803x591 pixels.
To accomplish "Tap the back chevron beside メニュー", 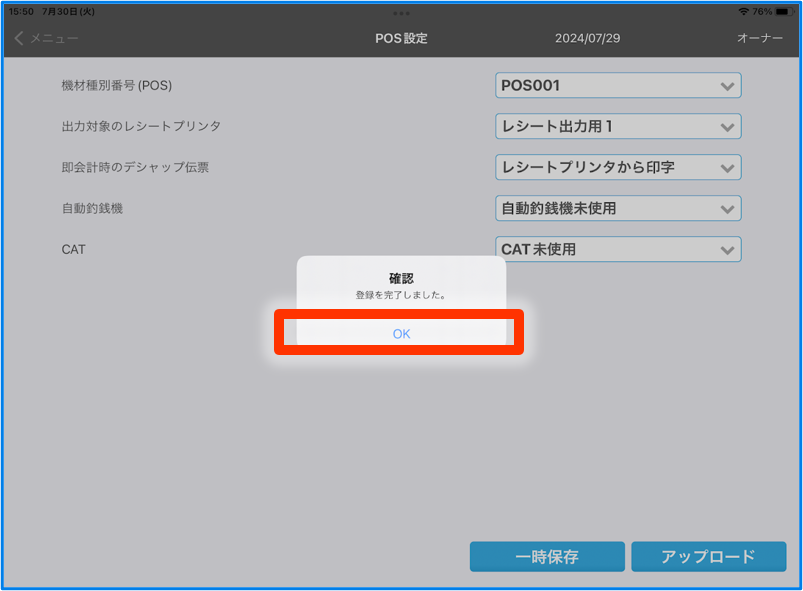I will pyautogui.click(x=19, y=38).
